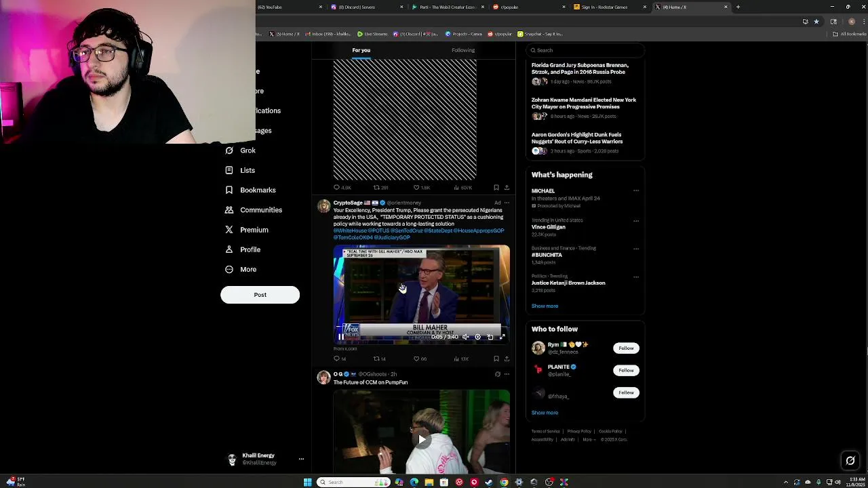Click the Grok icon on O G post
The image size is (868, 488).
coord(497,374)
